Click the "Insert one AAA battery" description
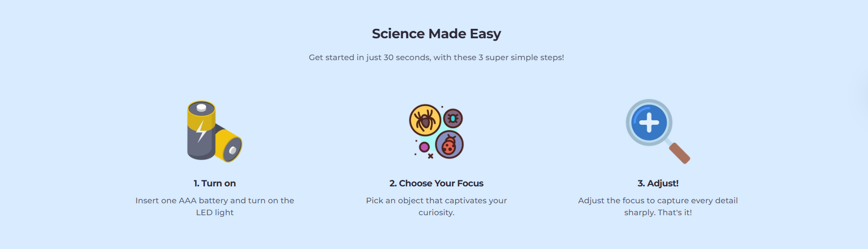The image size is (868, 249). 214,201
